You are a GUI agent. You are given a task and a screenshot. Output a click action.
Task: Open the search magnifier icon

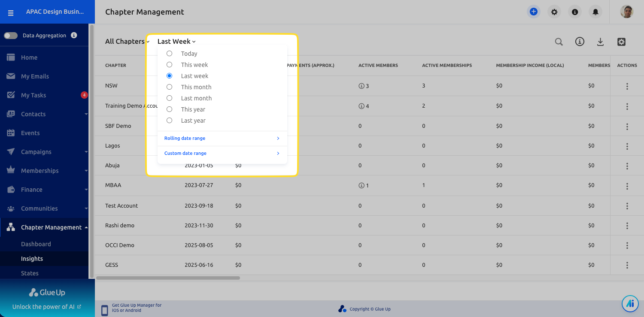tap(559, 42)
